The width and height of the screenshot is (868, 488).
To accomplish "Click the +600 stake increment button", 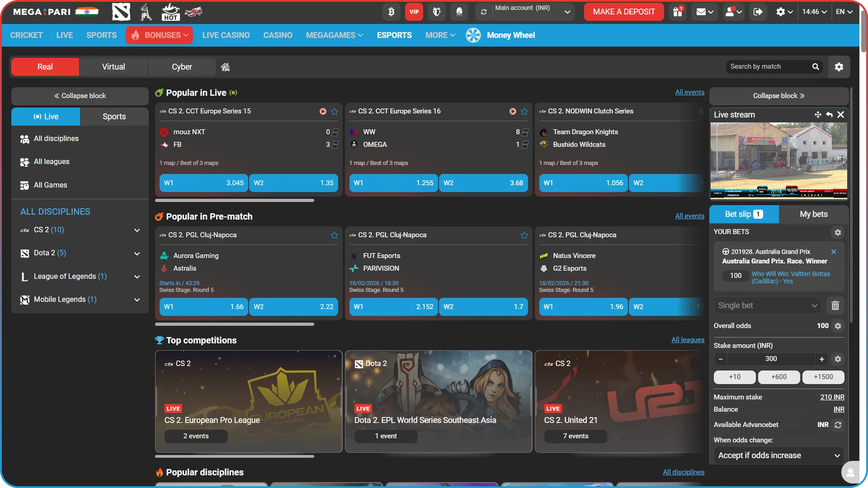I will pos(778,376).
